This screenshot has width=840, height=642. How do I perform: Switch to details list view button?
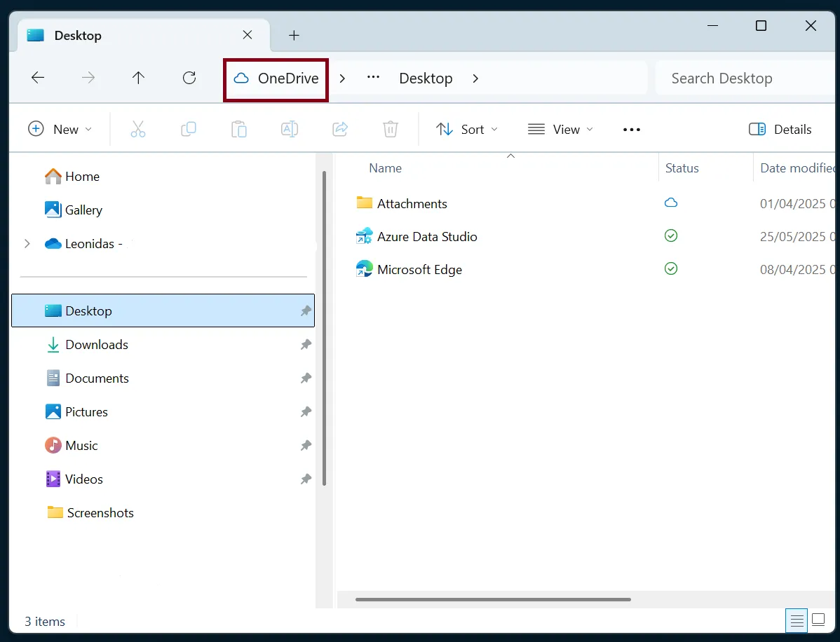click(797, 620)
